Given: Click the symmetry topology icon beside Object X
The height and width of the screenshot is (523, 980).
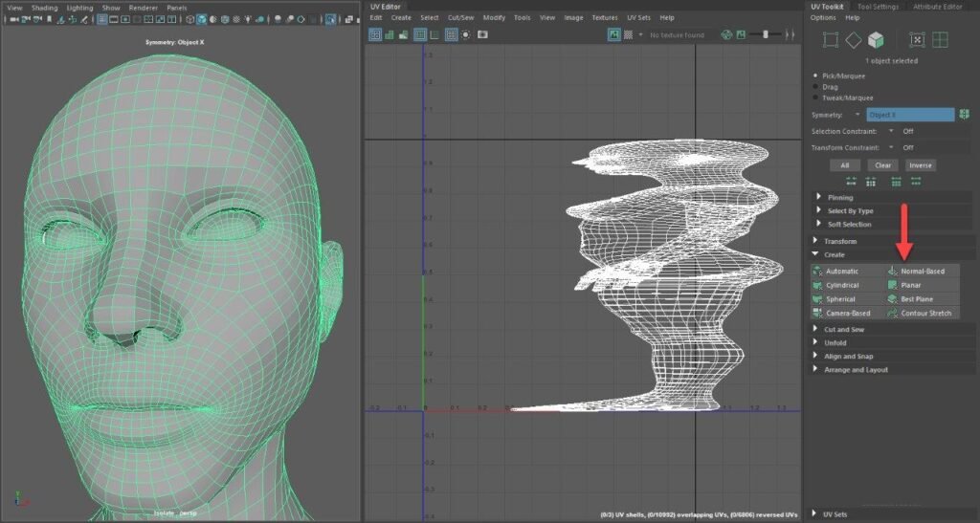Looking at the screenshot, I should click(965, 115).
